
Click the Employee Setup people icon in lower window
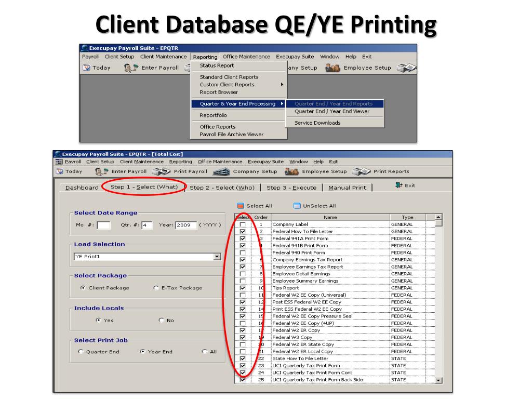coord(292,171)
